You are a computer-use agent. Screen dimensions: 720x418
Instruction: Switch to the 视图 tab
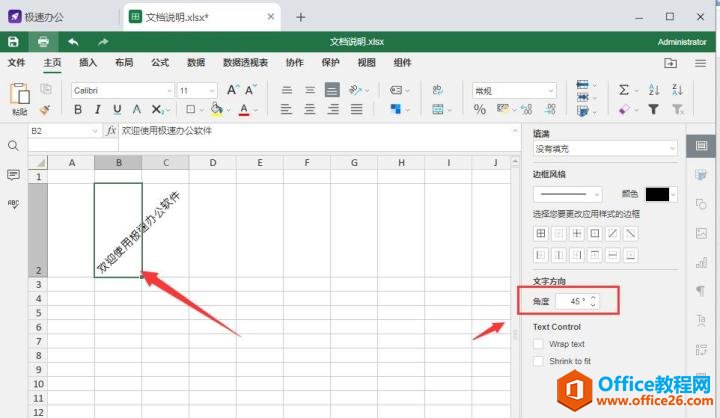(366, 62)
